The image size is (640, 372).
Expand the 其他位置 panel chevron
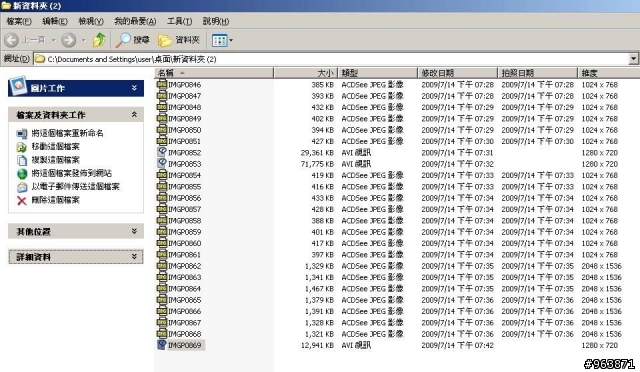(x=134, y=231)
